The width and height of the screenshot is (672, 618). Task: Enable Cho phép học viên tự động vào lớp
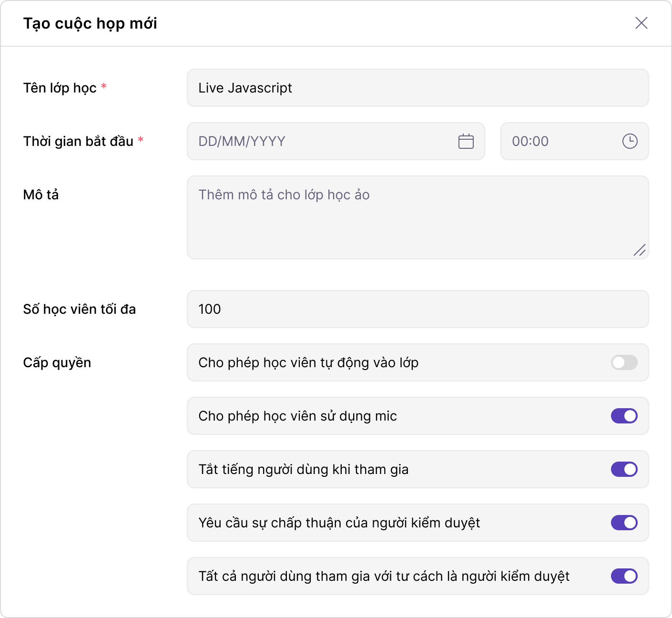click(x=624, y=362)
